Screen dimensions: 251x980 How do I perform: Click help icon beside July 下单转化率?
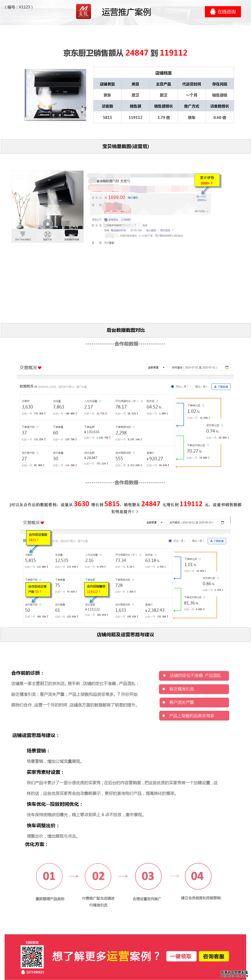203,405
